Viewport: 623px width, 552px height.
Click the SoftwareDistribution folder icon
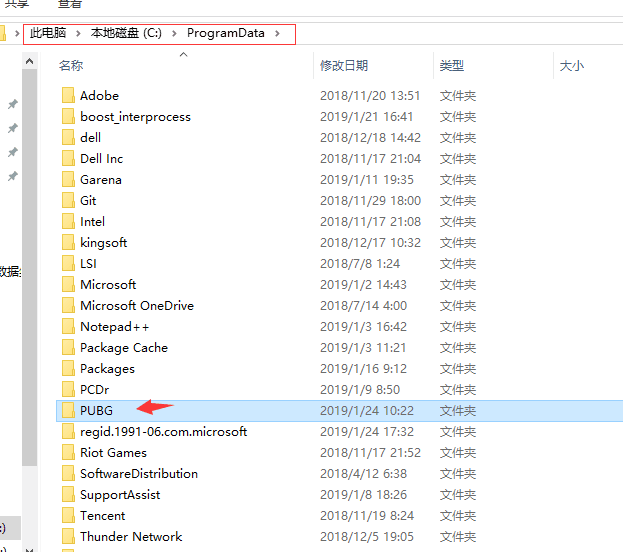click(68, 473)
